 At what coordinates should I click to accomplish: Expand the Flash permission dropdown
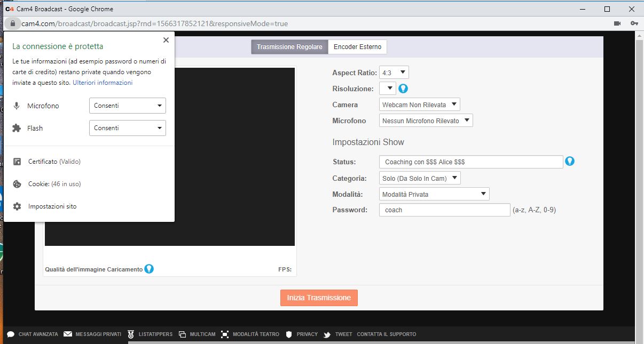pyautogui.click(x=127, y=128)
